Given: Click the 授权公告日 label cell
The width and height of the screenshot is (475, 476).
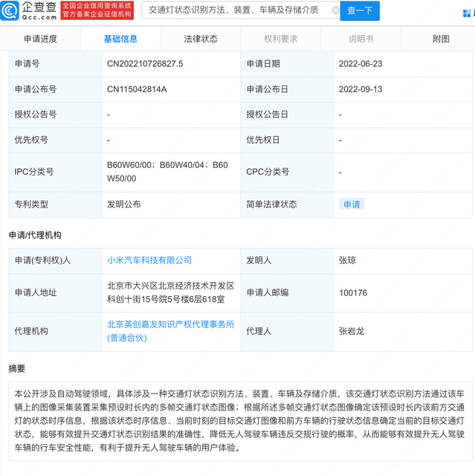Looking at the screenshot, I should [x=287, y=115].
